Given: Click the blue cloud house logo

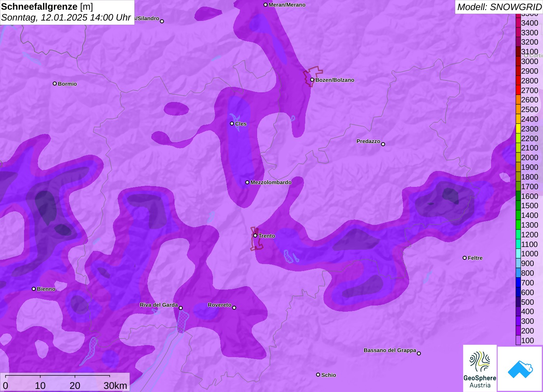Looking at the screenshot, I should coord(520,369).
